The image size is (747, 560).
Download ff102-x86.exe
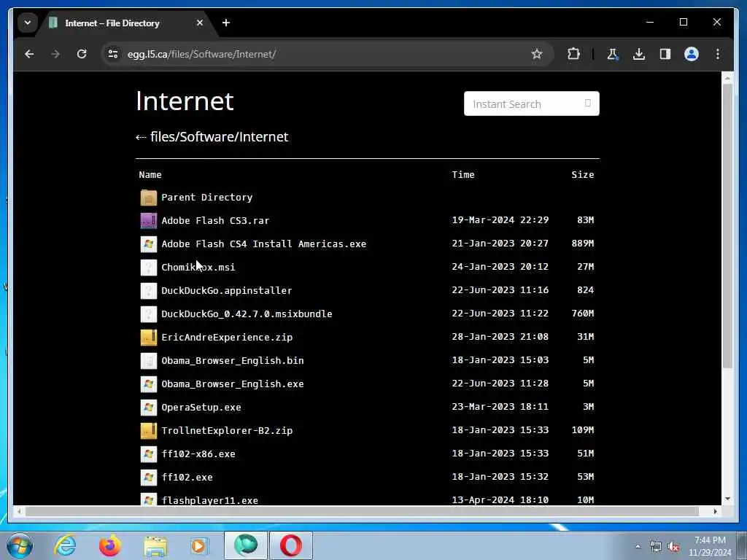pos(198,454)
